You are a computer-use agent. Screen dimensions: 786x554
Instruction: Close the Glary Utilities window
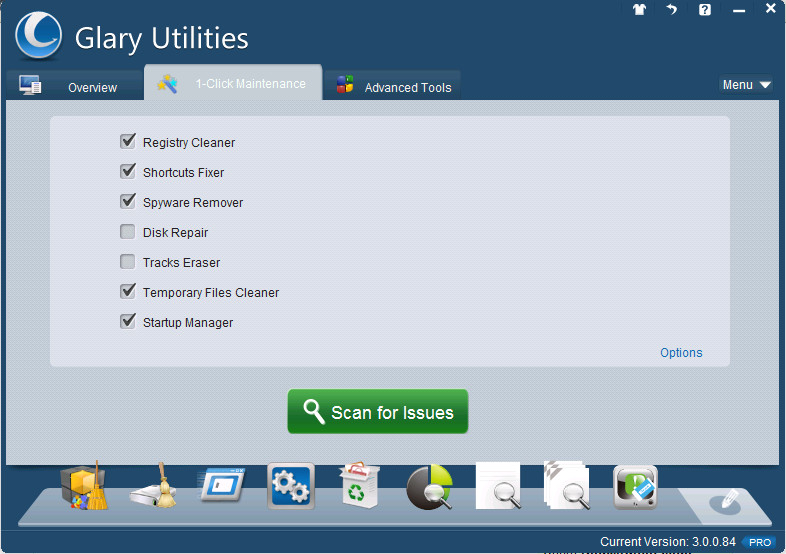(770, 8)
